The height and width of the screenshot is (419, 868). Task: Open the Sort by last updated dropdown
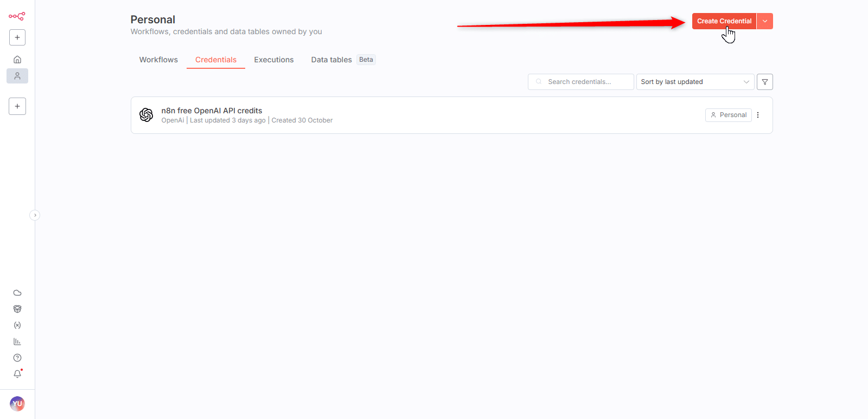694,82
